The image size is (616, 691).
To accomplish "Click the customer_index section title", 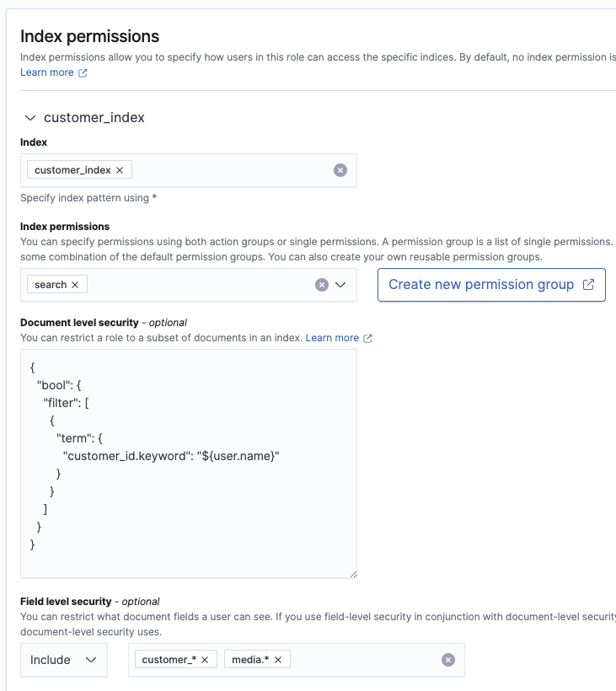I will coord(94,118).
